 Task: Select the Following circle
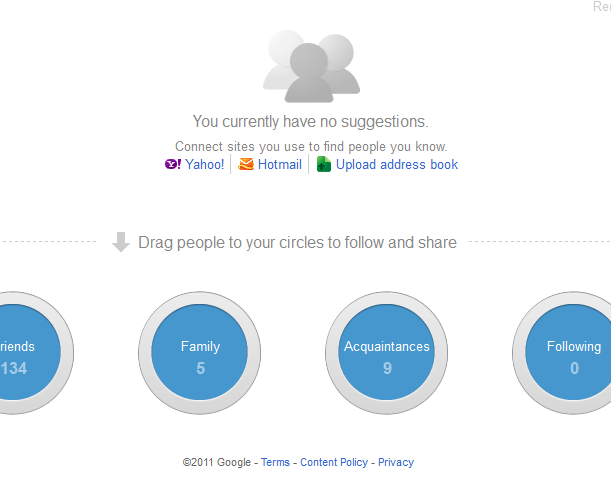point(572,357)
